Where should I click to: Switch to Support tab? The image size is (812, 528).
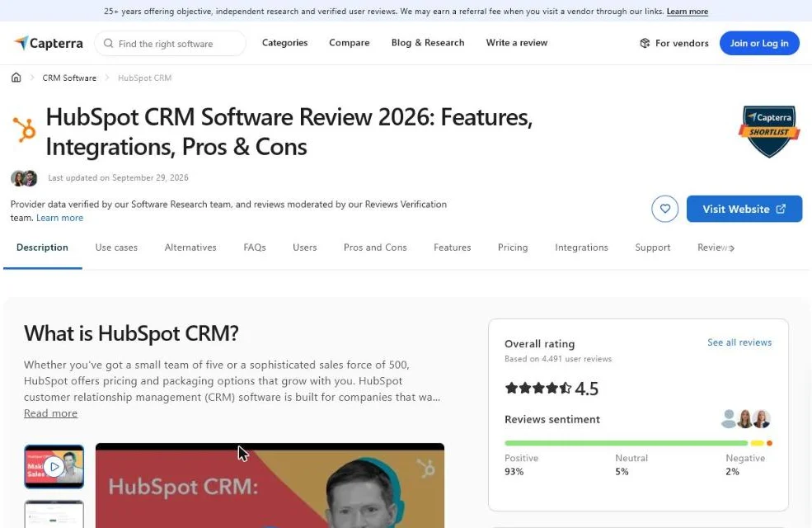pos(653,247)
